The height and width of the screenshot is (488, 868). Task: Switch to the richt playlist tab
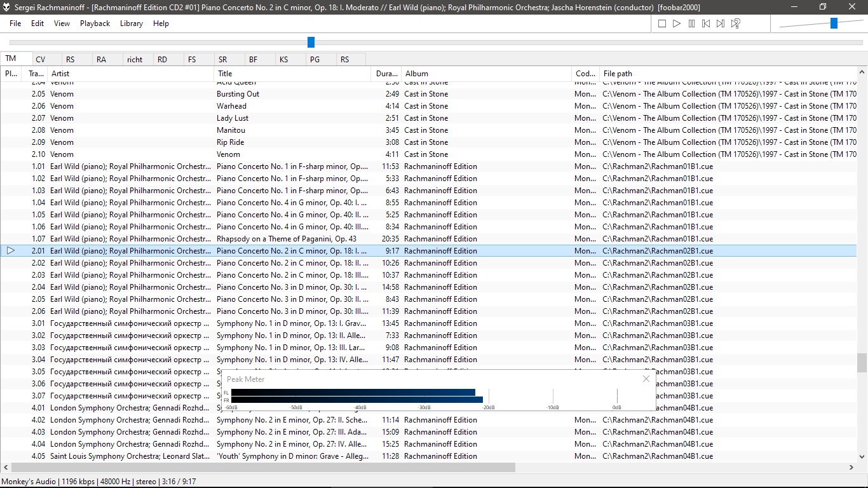click(x=135, y=59)
